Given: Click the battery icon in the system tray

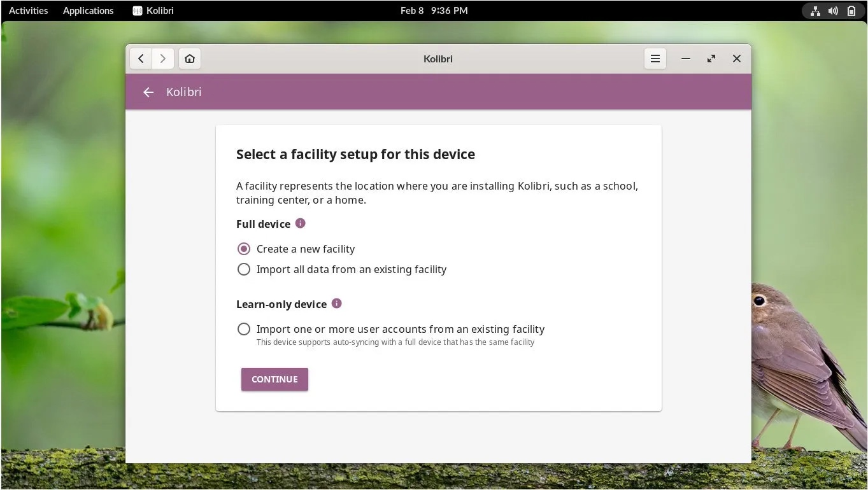Looking at the screenshot, I should 851,10.
